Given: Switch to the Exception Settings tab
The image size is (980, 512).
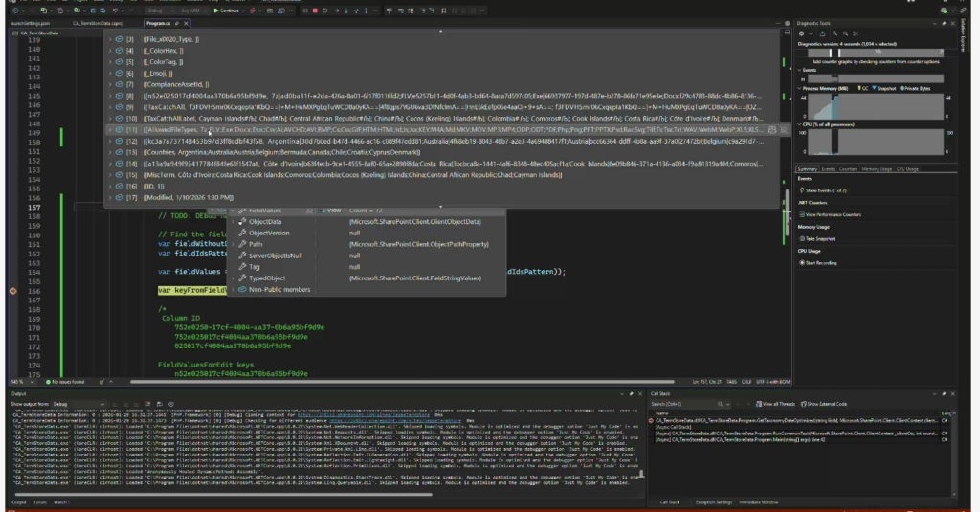Looking at the screenshot, I should point(711,501).
